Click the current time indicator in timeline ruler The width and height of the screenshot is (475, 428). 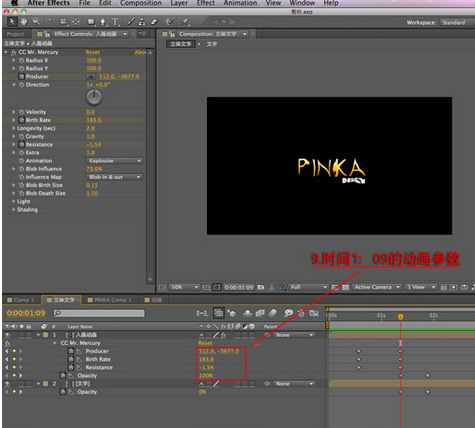point(401,317)
